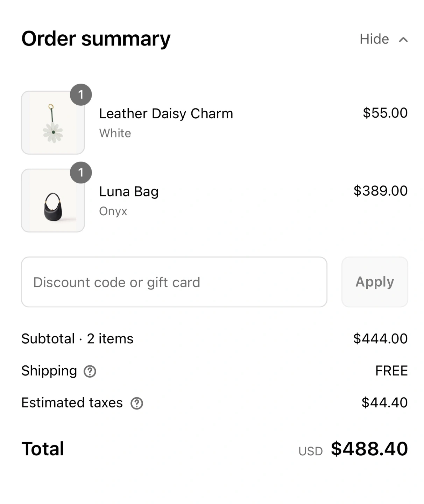Image resolution: width=424 pixels, height=504 pixels.
Task: Click the Hide label
Action: coord(374,39)
